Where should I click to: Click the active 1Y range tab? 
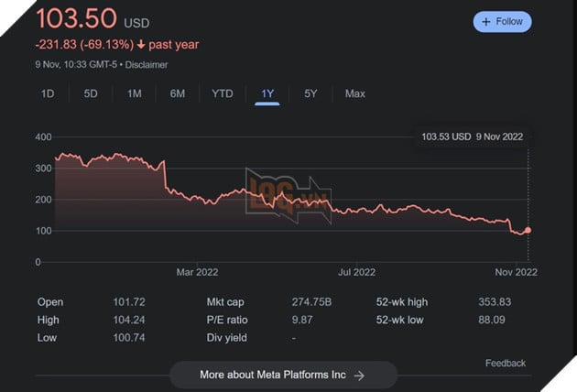267,93
